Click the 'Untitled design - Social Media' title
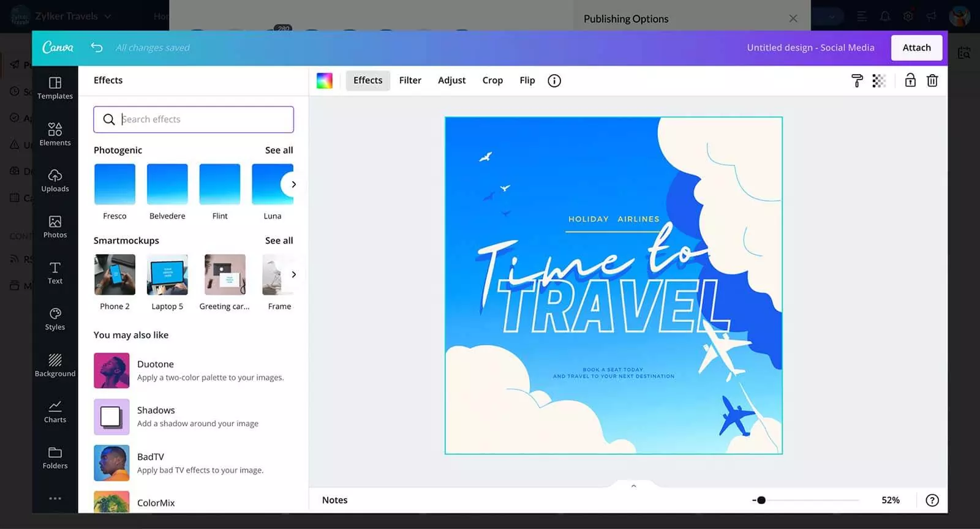Screen dimensions: 980x529 [810, 47]
